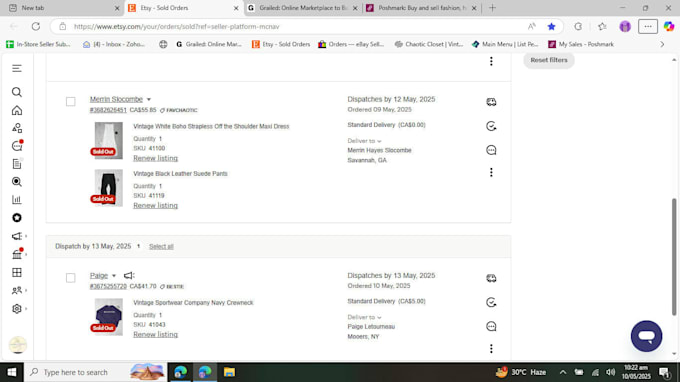Renew listing for Navy Crewneck
680x382 pixels.
[155, 335]
